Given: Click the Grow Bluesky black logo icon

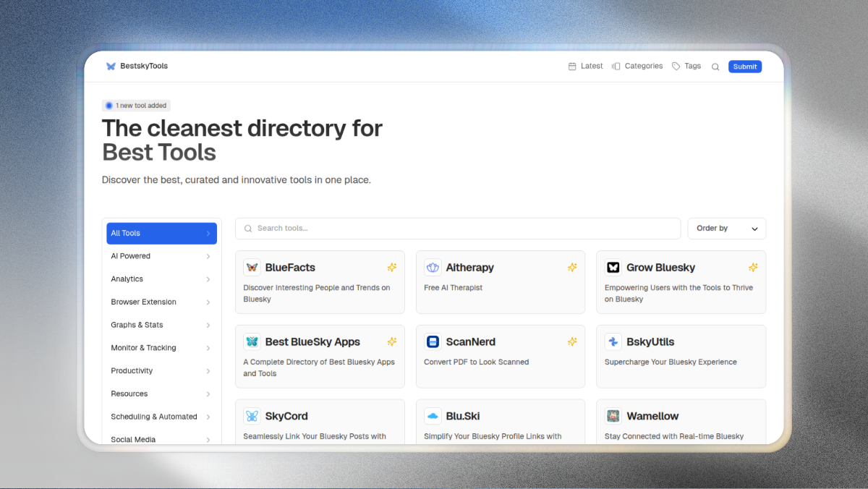Looking at the screenshot, I should [613, 268].
